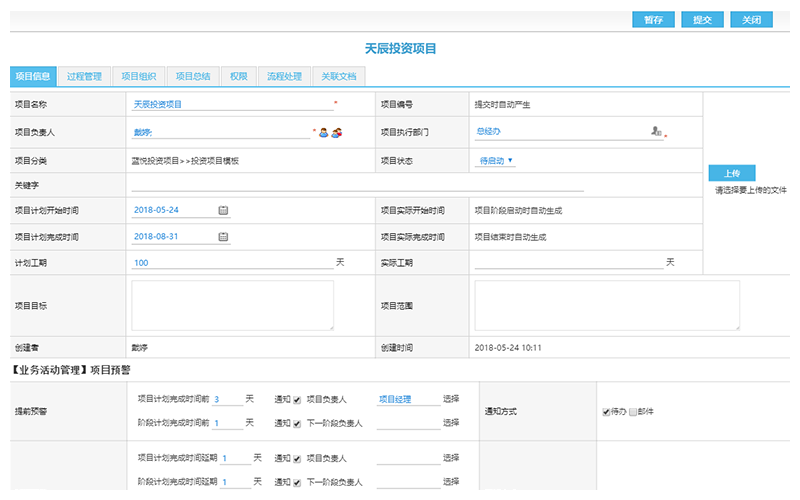The height and width of the screenshot is (500, 800).
Task: Open department picker icon for 项目执行部门
Action: click(656, 131)
